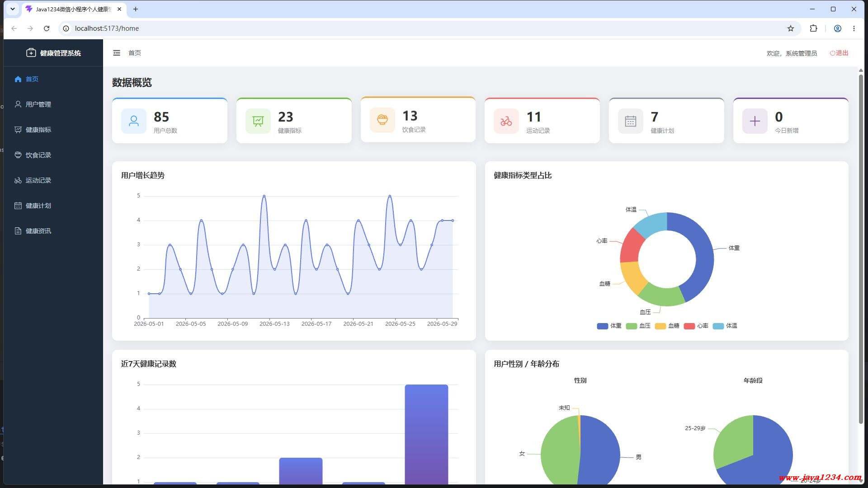Click the 健康管理系统 title in sidebar
This screenshot has height=488, width=868.
(x=61, y=53)
